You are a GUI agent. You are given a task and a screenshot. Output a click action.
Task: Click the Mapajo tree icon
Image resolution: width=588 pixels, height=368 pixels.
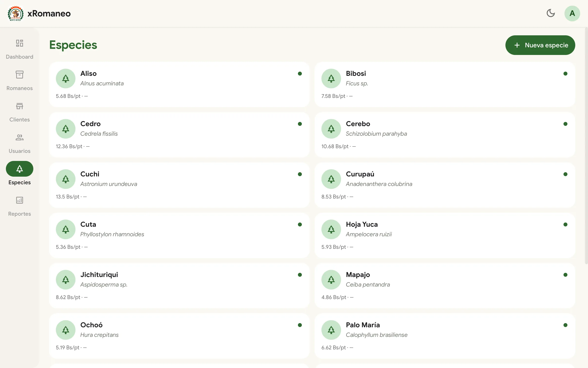331,280
